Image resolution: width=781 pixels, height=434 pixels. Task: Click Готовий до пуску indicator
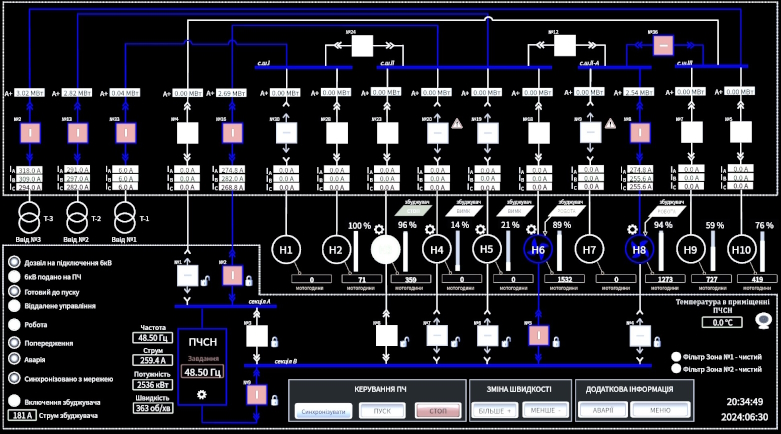point(14,291)
